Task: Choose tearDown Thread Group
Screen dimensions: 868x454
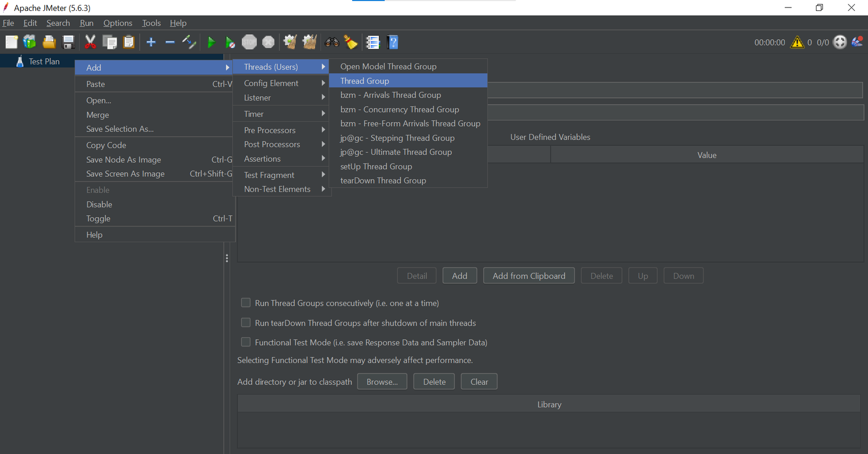Action: pyautogui.click(x=409, y=180)
